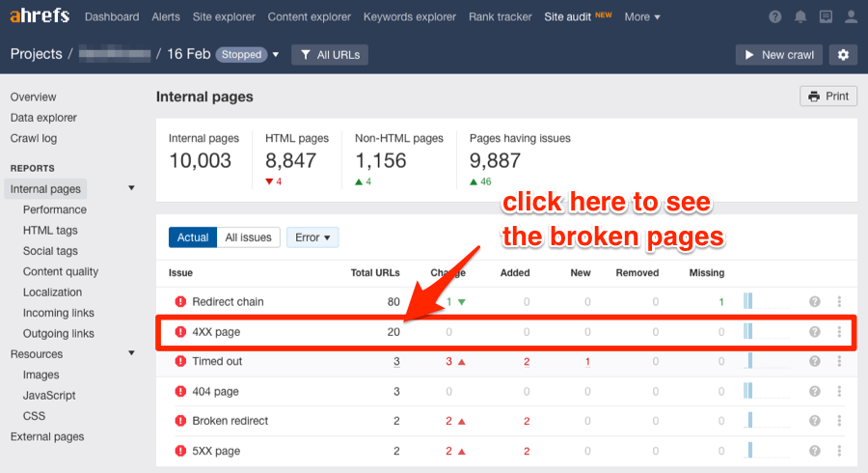Screen dimensions: 868x473
Task: Open the help question mark icon in header
Action: [x=775, y=17]
